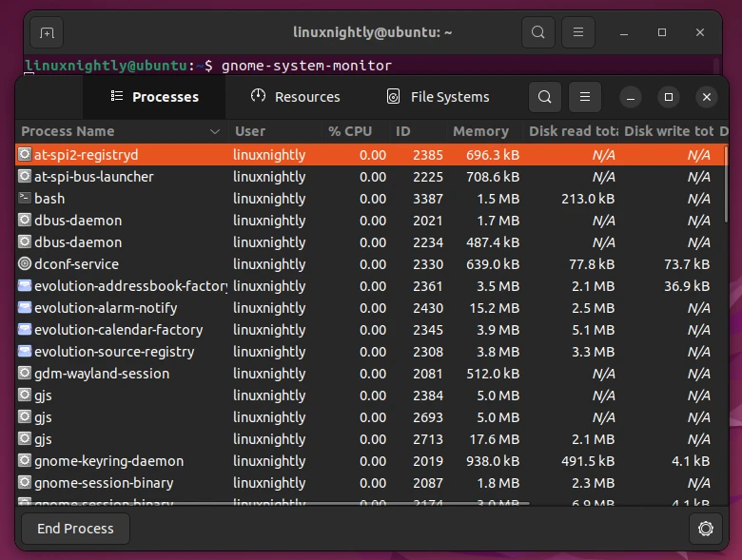Click evolution-alarm-notify mail icon

[25, 307]
